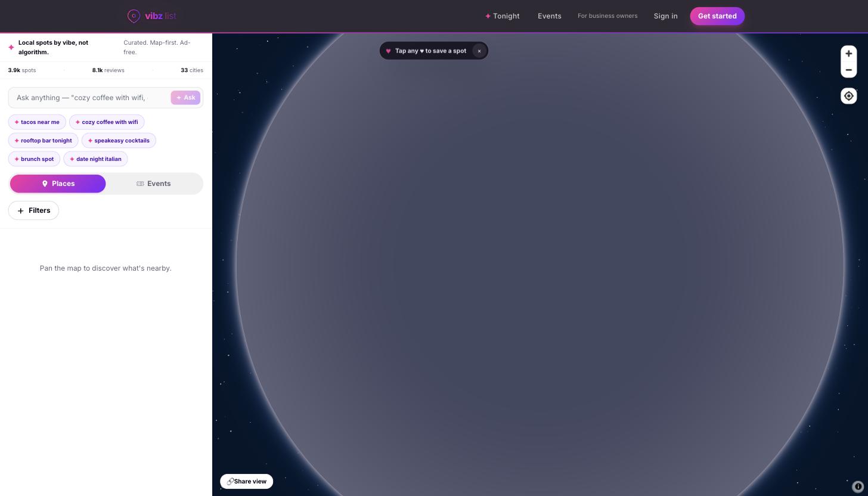Locate my position on map
868x496 pixels.
[x=849, y=96]
